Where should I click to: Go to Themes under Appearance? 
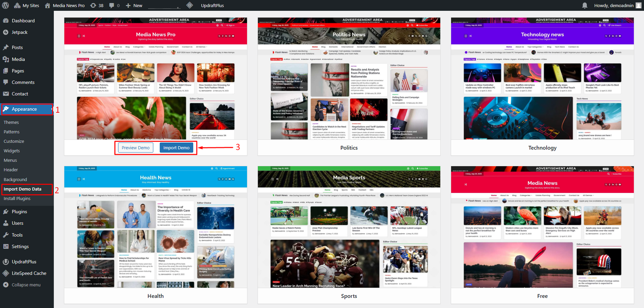click(x=11, y=122)
